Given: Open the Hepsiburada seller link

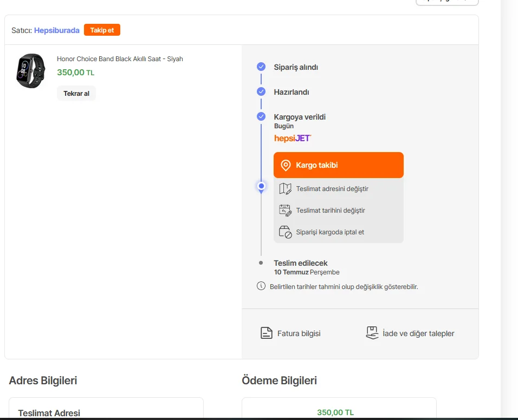Looking at the screenshot, I should [x=57, y=30].
